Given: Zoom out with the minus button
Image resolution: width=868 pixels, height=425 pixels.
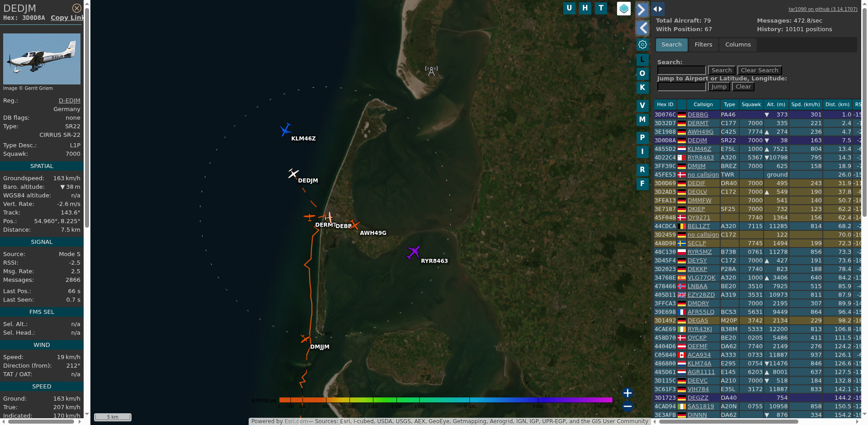Looking at the screenshot, I should coord(627,406).
